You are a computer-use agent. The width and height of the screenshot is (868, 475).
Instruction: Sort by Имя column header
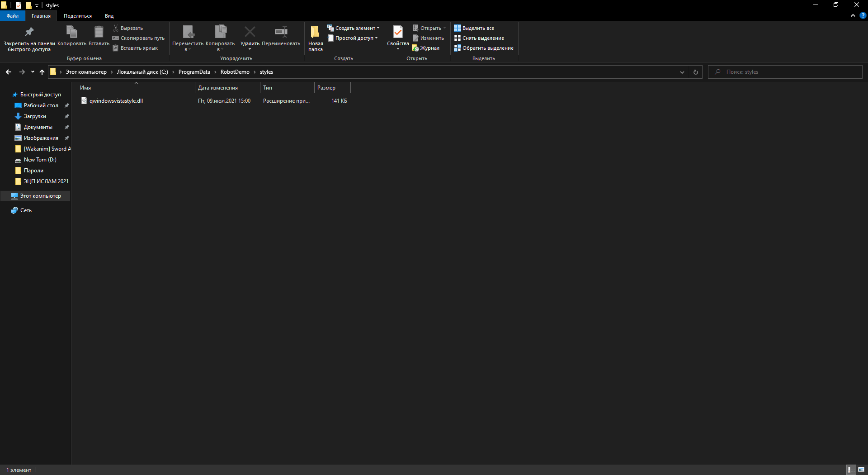136,88
